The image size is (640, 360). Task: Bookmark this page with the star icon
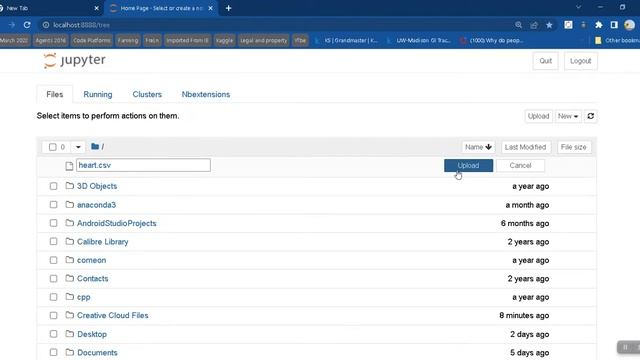coord(549,25)
